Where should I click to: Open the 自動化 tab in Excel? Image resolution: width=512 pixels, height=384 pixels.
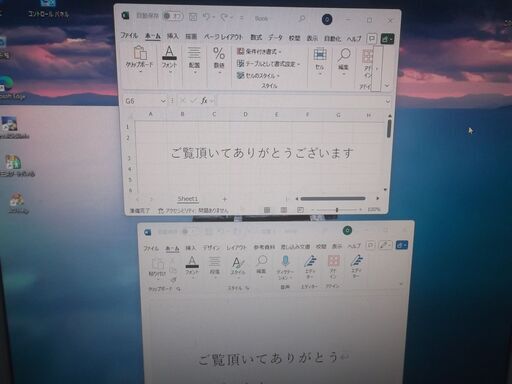332,39
